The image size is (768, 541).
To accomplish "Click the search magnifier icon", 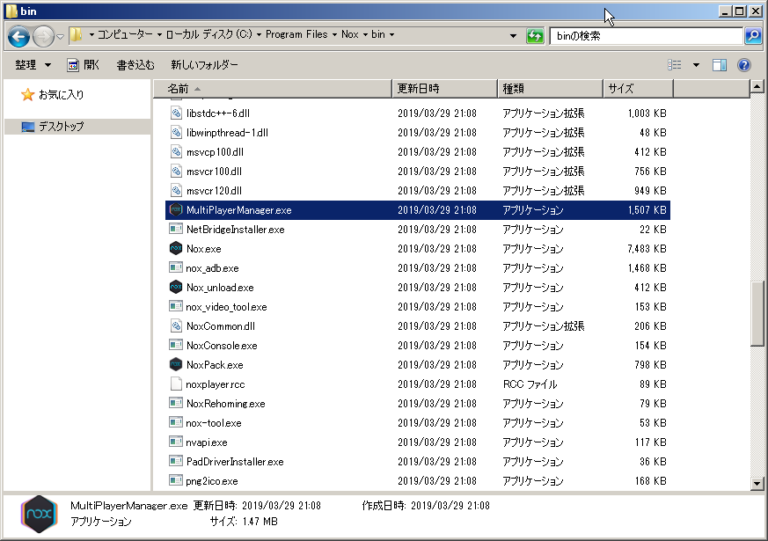I will tap(752, 36).
